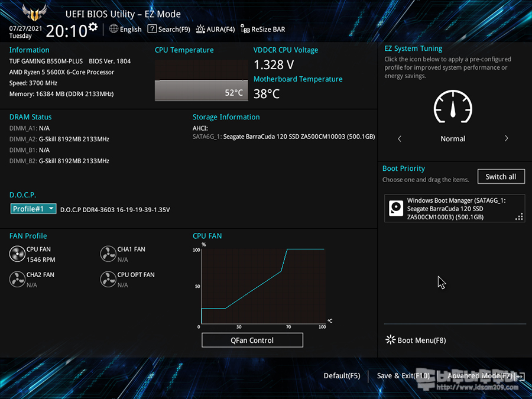
Task: Click the clock settings gear icon
Action: [93, 27]
